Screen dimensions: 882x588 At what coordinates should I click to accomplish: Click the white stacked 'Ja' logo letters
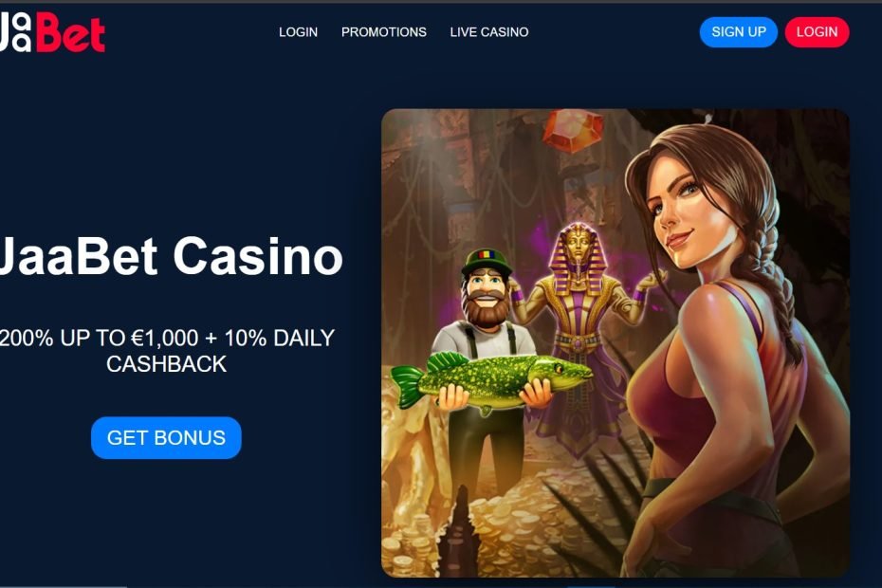[x=15, y=32]
